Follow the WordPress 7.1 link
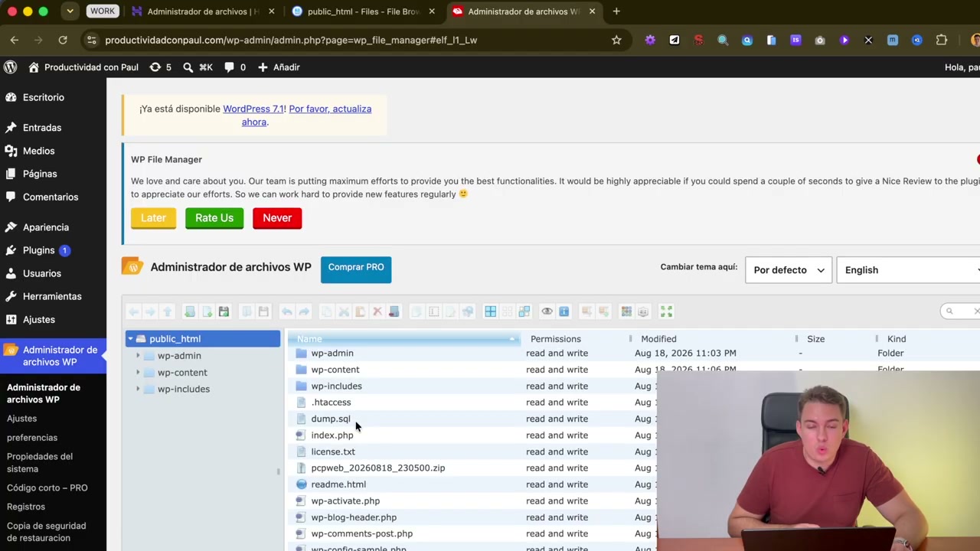This screenshot has width=980, height=551. click(253, 109)
